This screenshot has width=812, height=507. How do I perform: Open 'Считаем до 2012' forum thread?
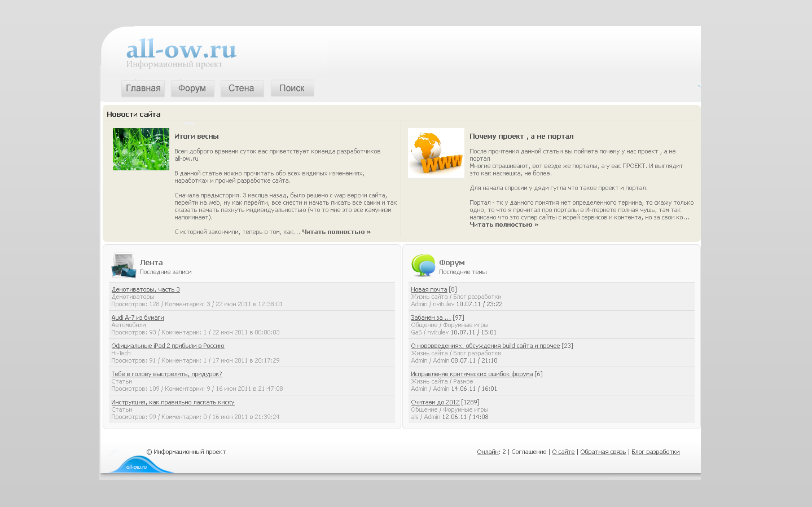(x=435, y=402)
